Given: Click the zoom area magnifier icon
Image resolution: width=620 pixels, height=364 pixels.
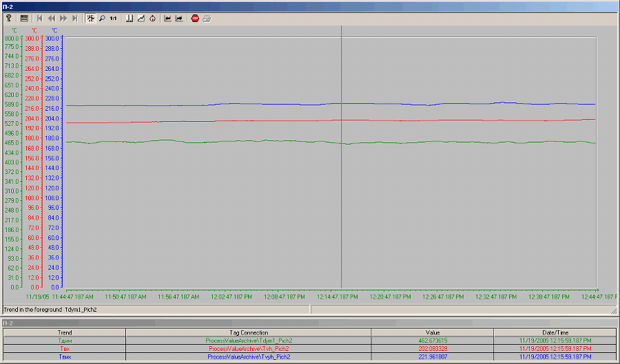Looking at the screenshot, I should 102,19.
